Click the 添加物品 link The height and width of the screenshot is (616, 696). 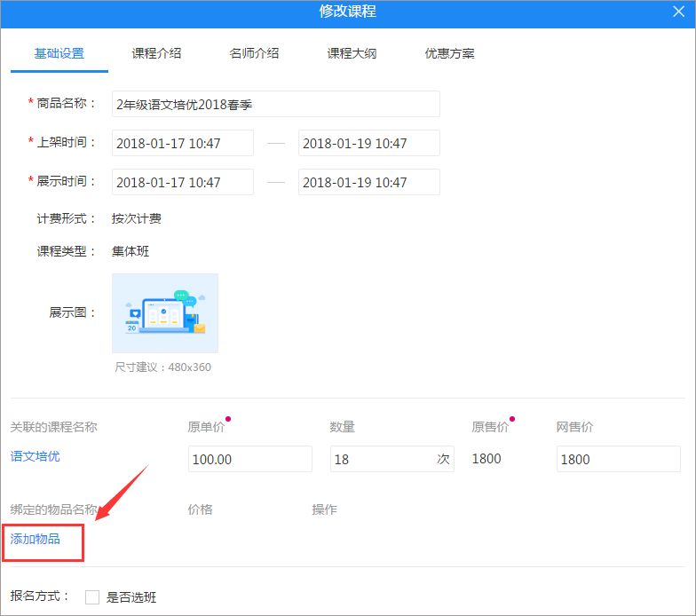(x=36, y=539)
